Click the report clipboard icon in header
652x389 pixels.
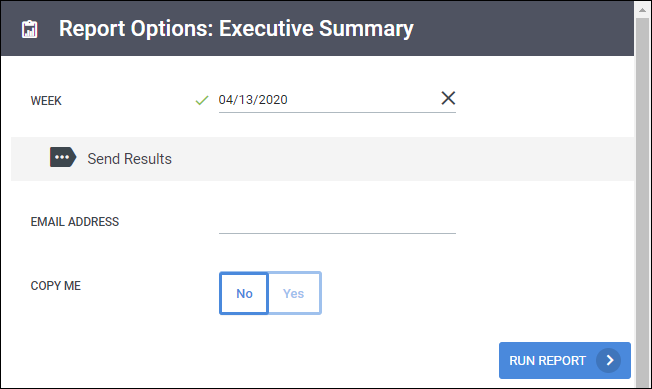[30, 29]
